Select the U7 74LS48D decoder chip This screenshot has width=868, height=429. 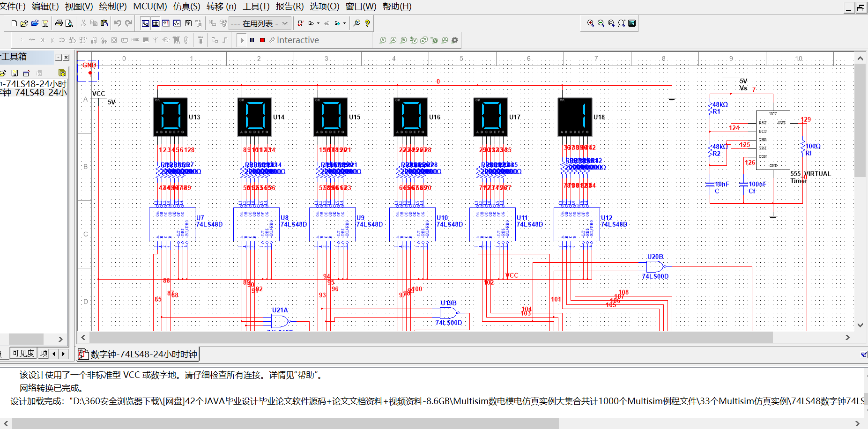(172, 224)
